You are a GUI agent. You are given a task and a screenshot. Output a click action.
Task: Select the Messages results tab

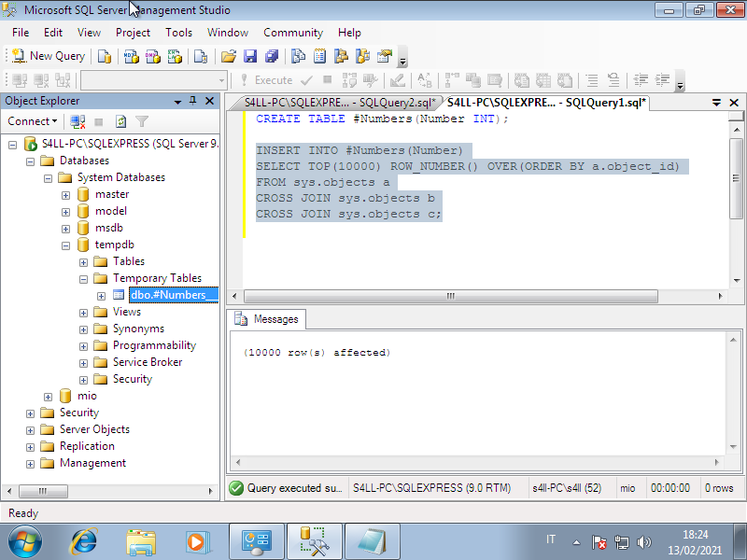pos(267,319)
